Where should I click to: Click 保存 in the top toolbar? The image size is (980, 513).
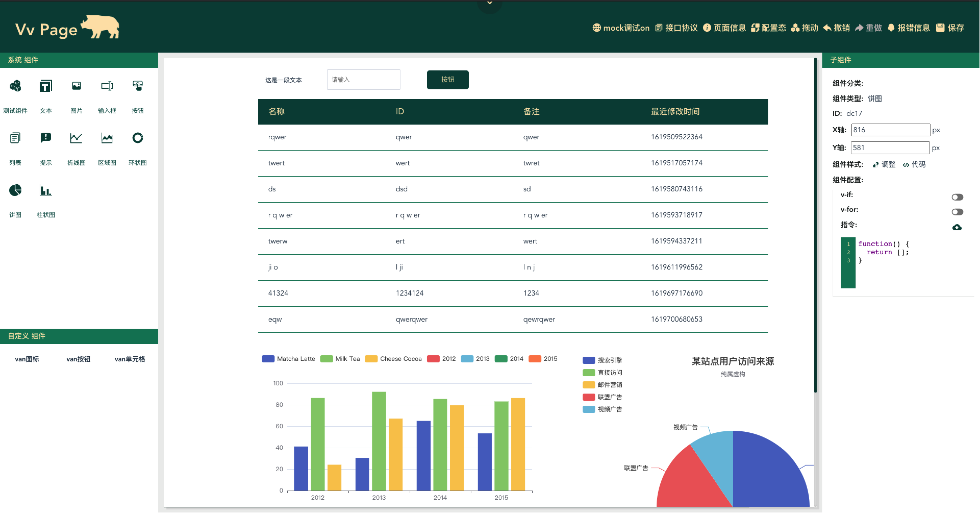950,28
